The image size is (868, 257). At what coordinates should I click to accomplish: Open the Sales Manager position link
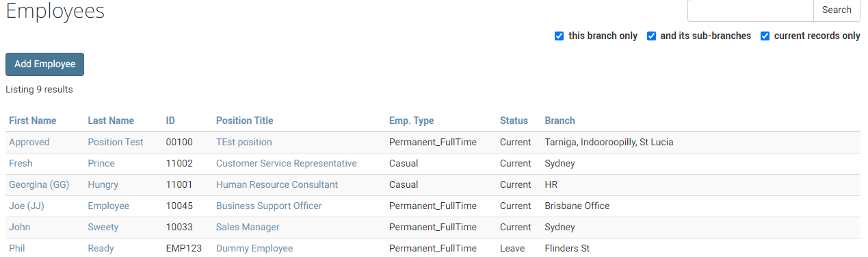248,227
